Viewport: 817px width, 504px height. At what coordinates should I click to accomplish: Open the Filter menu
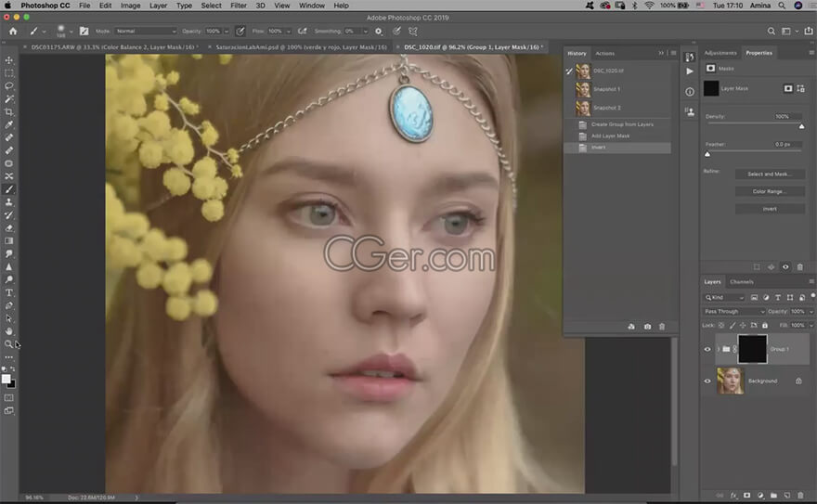tap(238, 6)
